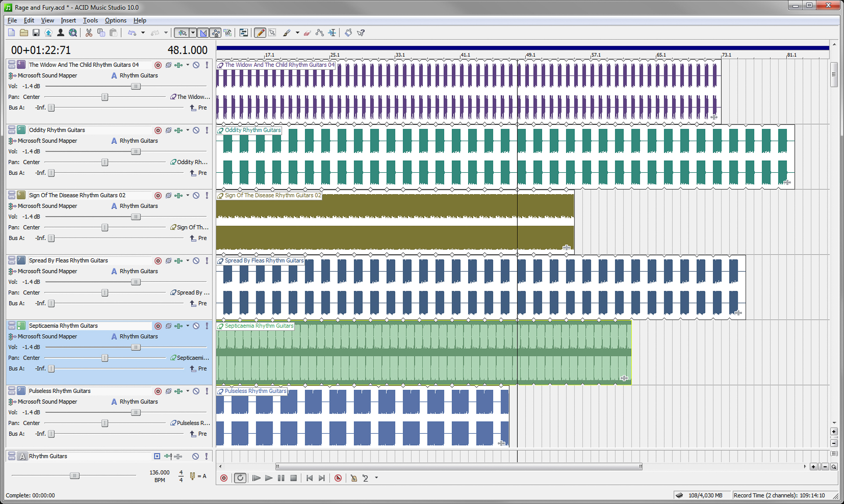Image resolution: width=844 pixels, height=504 pixels.
Task: Open the Tools menu
Action: [90, 20]
